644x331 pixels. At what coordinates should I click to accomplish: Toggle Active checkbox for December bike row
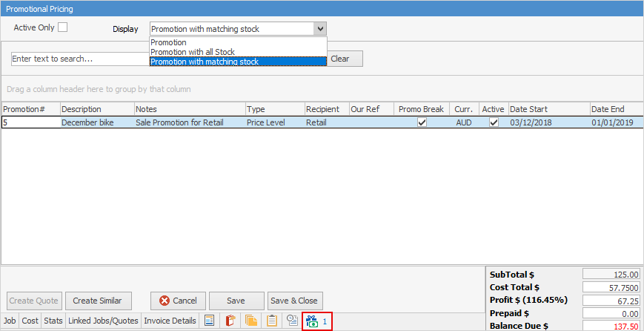point(494,122)
